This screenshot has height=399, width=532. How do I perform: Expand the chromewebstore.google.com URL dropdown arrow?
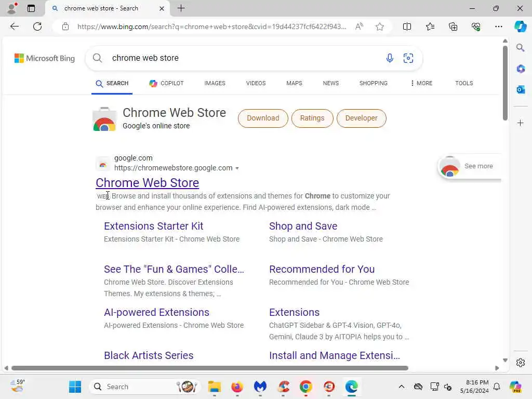tap(237, 168)
